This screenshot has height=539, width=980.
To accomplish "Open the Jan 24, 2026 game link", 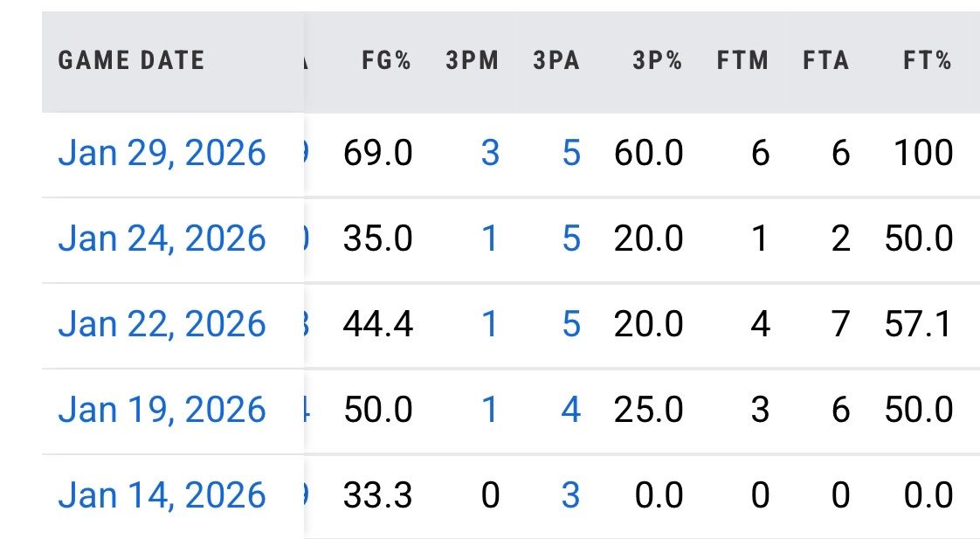I will pos(162,238).
